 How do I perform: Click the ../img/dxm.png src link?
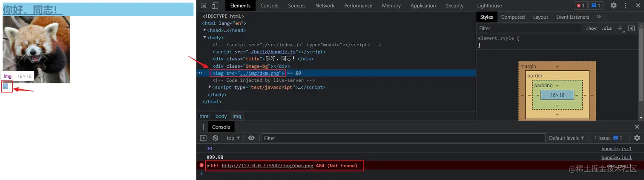(259, 73)
